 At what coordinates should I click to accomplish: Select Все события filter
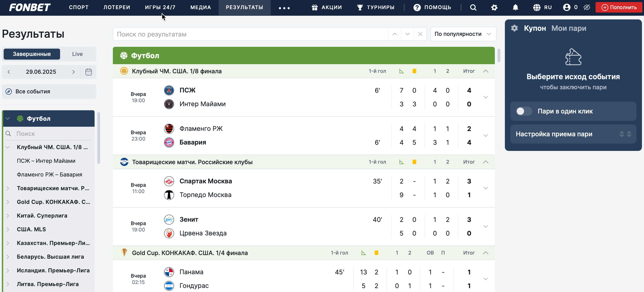[49, 92]
